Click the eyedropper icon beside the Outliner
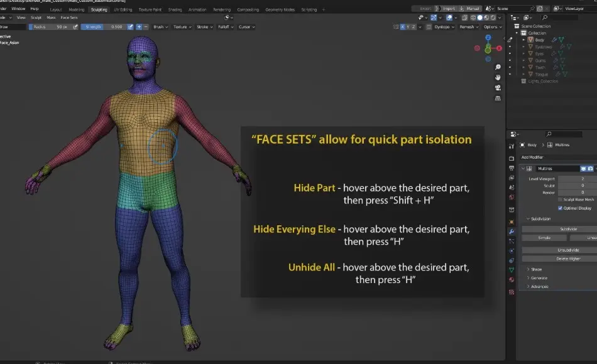This screenshot has height=364, width=597. click(x=510, y=40)
